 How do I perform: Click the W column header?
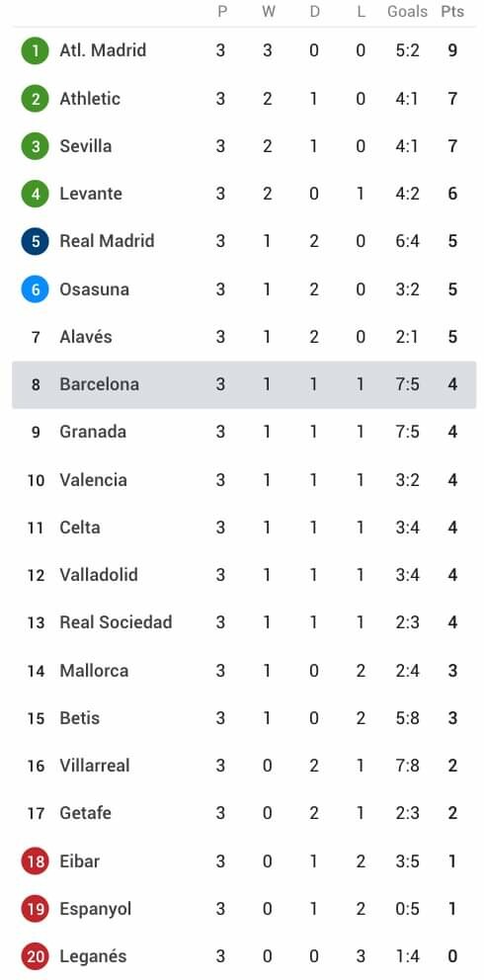(x=268, y=12)
